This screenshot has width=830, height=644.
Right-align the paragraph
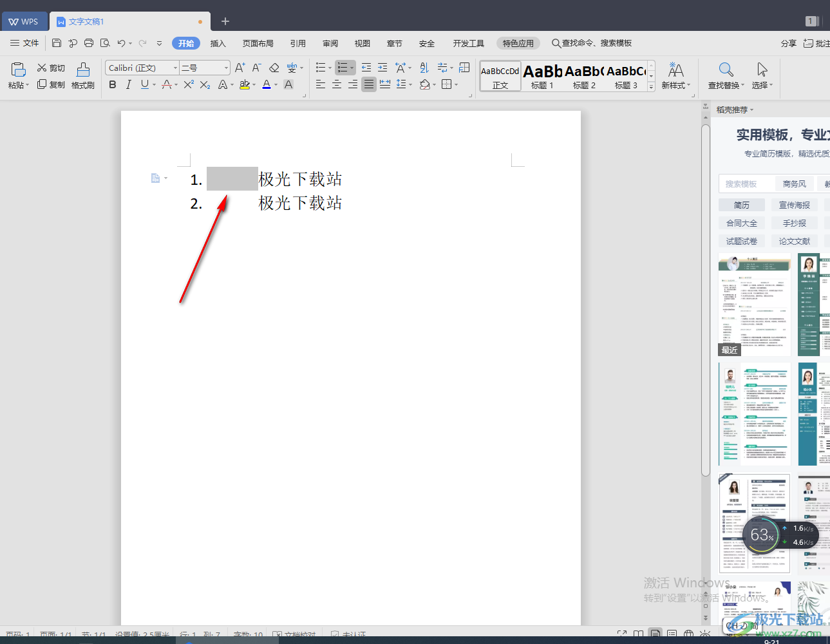click(353, 84)
